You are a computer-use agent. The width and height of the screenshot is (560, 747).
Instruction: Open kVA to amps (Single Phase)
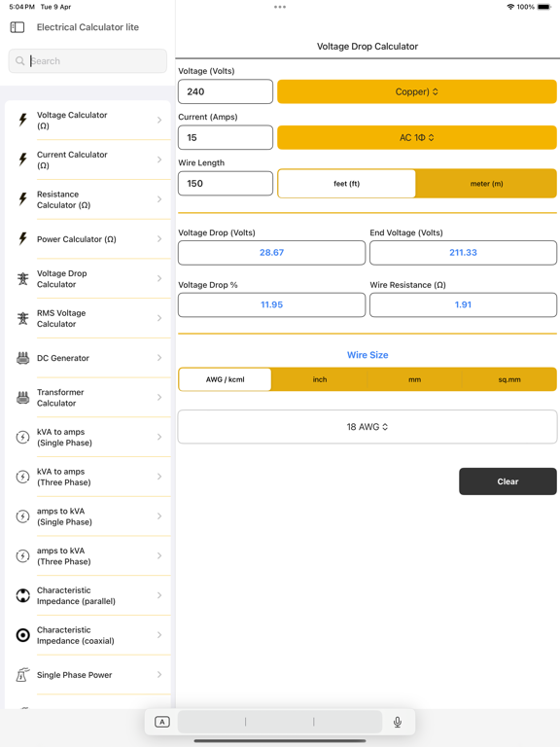88,437
